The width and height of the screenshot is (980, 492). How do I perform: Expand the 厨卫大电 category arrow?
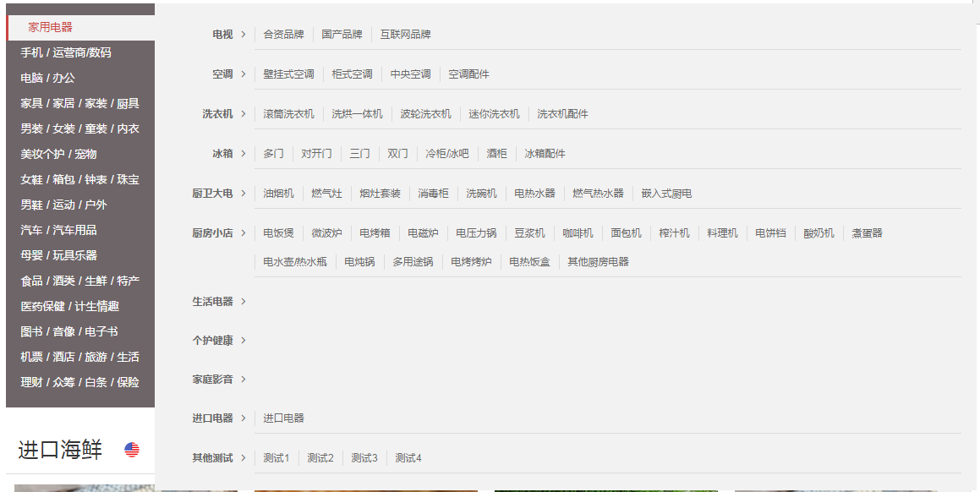pos(244,194)
